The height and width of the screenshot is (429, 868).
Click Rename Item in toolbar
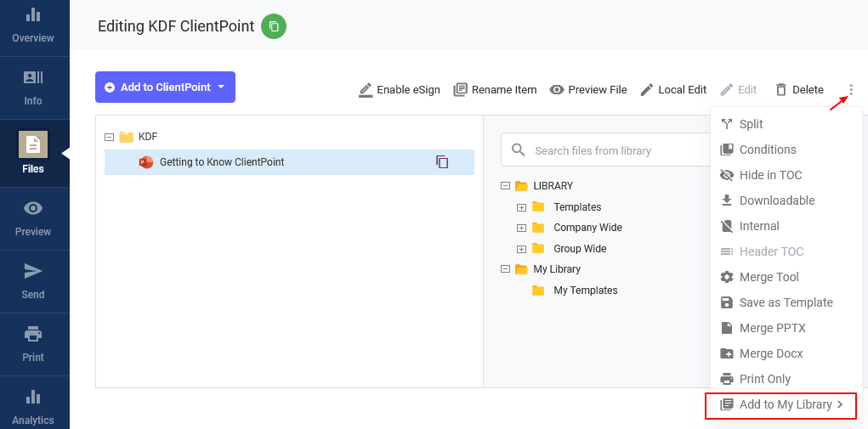click(x=495, y=89)
